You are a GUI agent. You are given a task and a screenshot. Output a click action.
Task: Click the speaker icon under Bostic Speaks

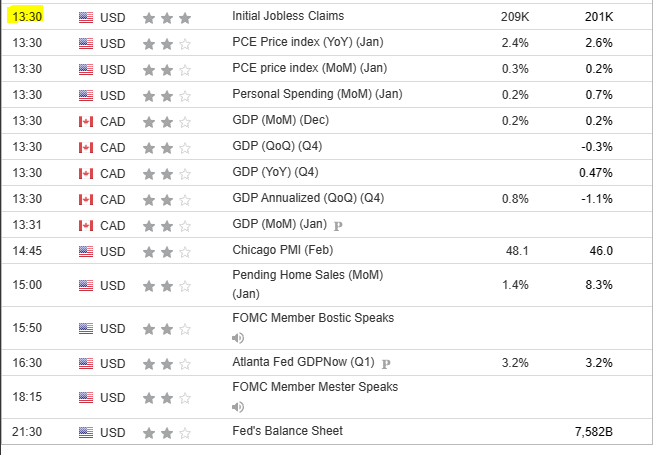tap(238, 338)
